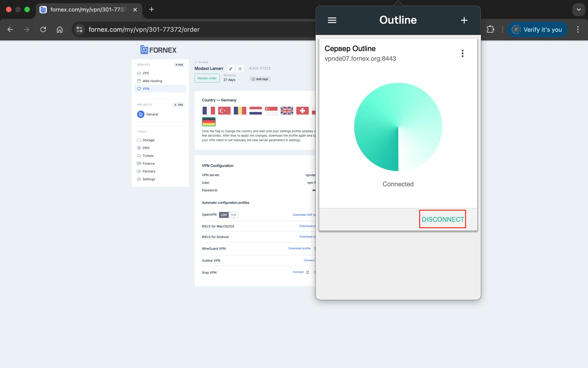Open the browser three-dot menu
This screenshot has height=368, width=588.
(x=578, y=29)
